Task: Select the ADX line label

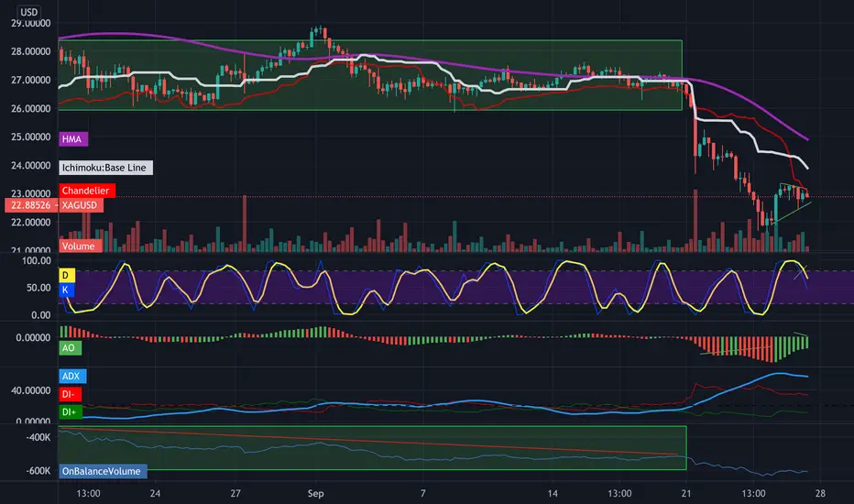Action: coord(71,376)
